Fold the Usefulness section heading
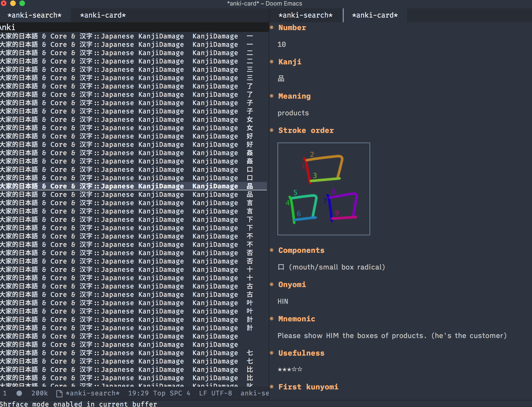The image size is (532, 407). (x=301, y=353)
